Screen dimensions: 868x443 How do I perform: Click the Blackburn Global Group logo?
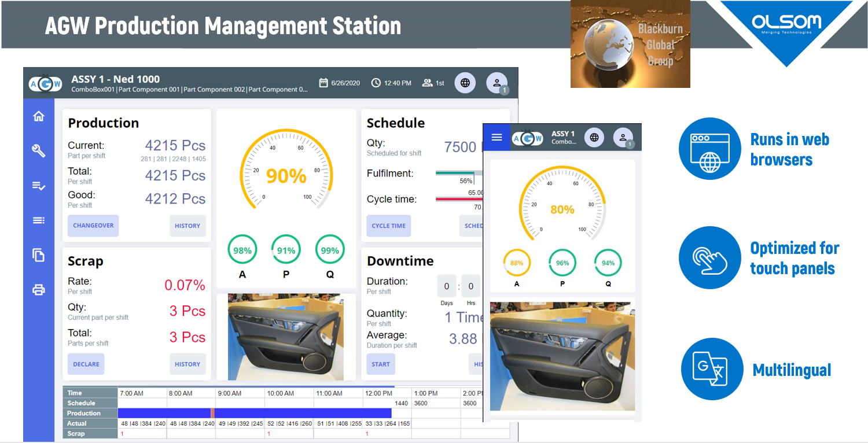(x=630, y=44)
